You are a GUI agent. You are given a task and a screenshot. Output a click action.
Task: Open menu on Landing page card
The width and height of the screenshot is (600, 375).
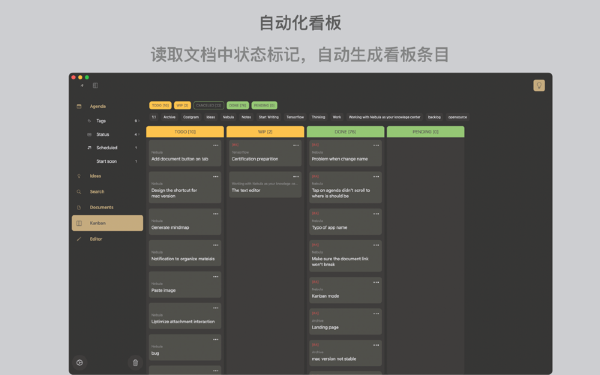coord(376,314)
